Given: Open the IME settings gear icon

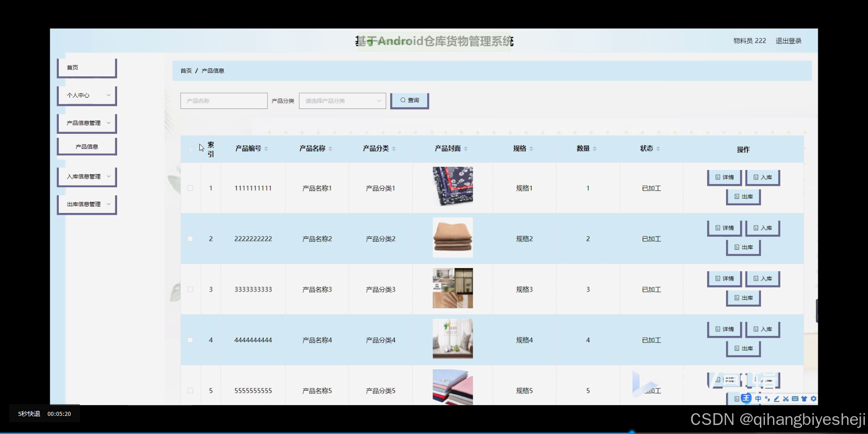Looking at the screenshot, I should 813,399.
